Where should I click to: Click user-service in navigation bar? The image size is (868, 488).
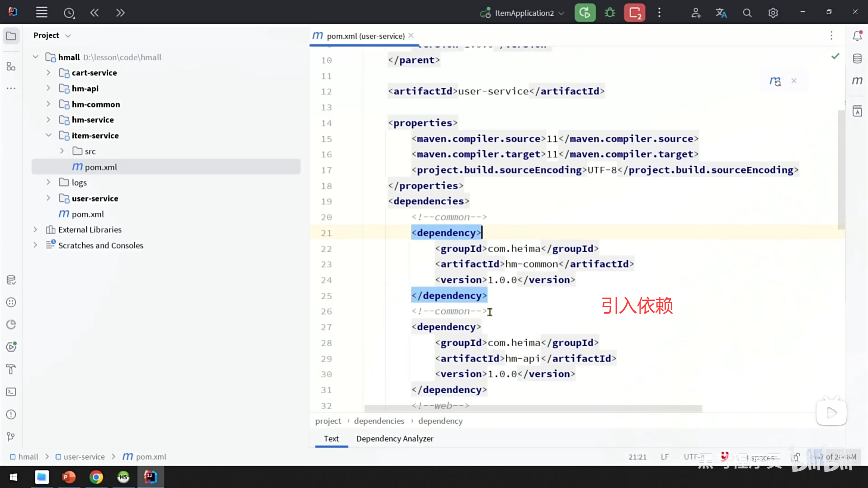[x=84, y=457]
